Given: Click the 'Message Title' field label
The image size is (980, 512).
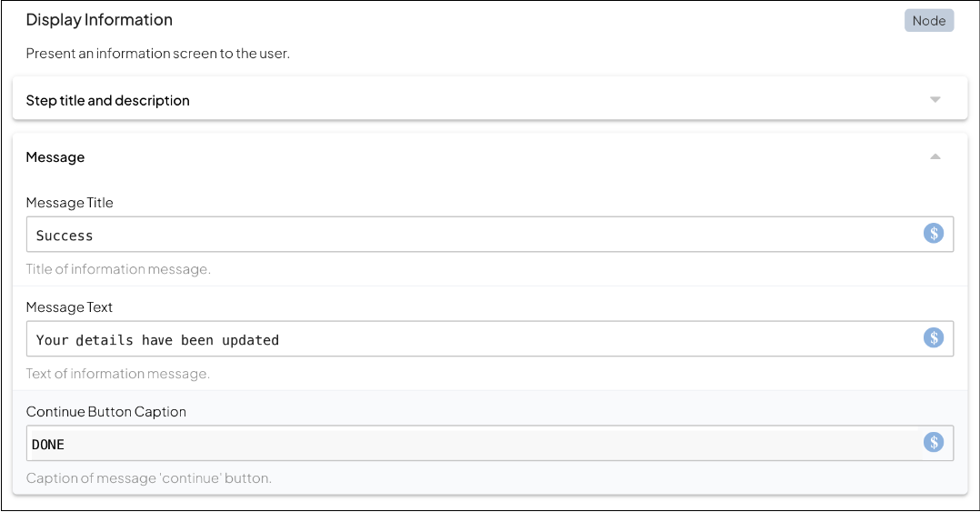Looking at the screenshot, I should pyautogui.click(x=69, y=203).
